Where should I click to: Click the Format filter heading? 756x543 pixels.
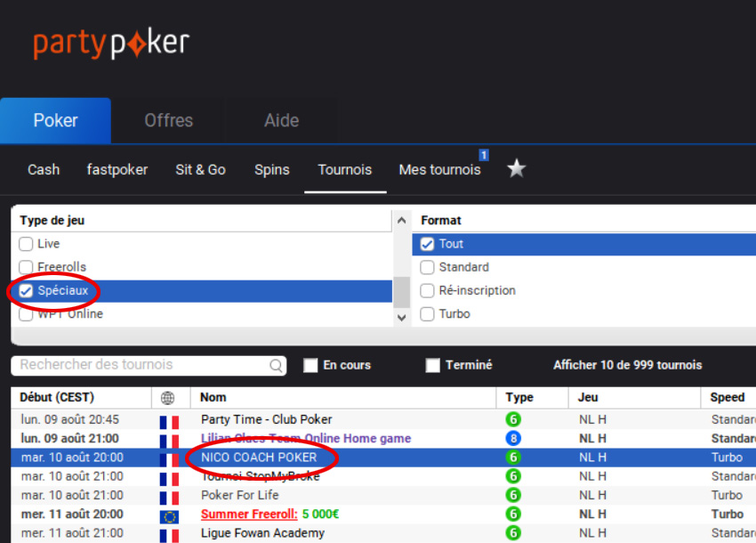pos(440,221)
